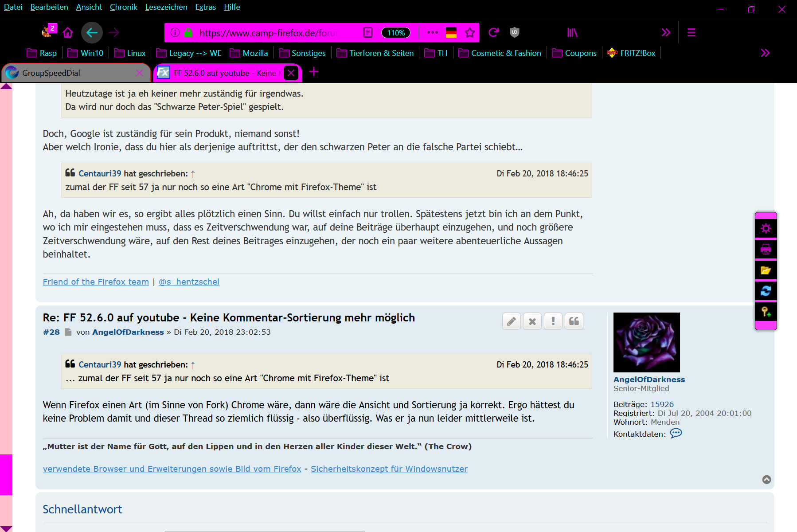This screenshot has height=532, width=797.
Task: Click the printer icon in the floating sidebar
Action: pyautogui.click(x=766, y=249)
